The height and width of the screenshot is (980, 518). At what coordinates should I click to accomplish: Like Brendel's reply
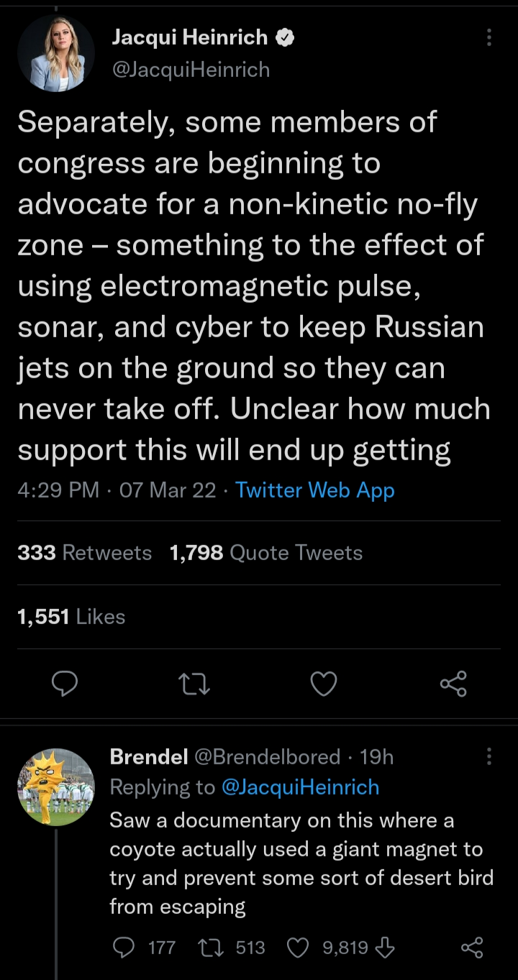(x=297, y=948)
